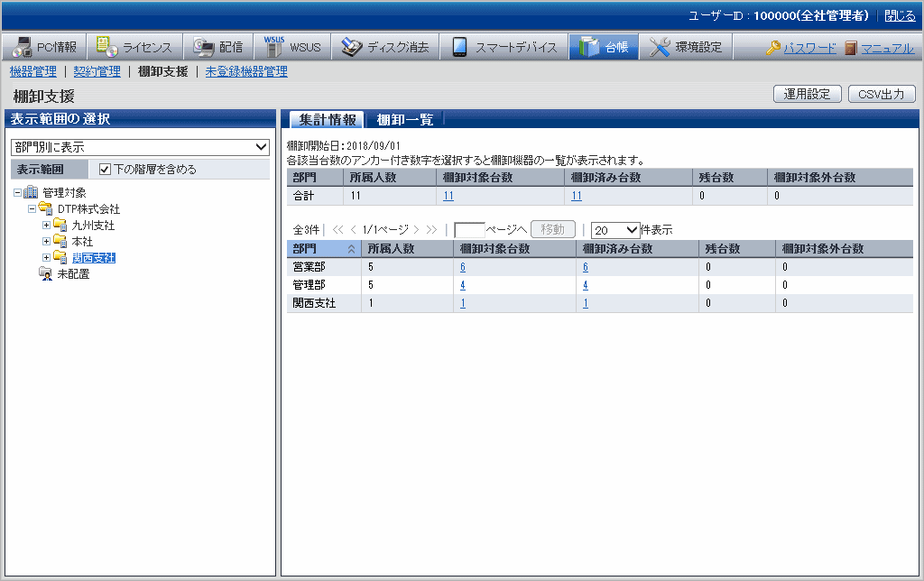Click the 運用設定 button
Image resolution: width=924 pixels, height=581 pixels.
click(807, 94)
